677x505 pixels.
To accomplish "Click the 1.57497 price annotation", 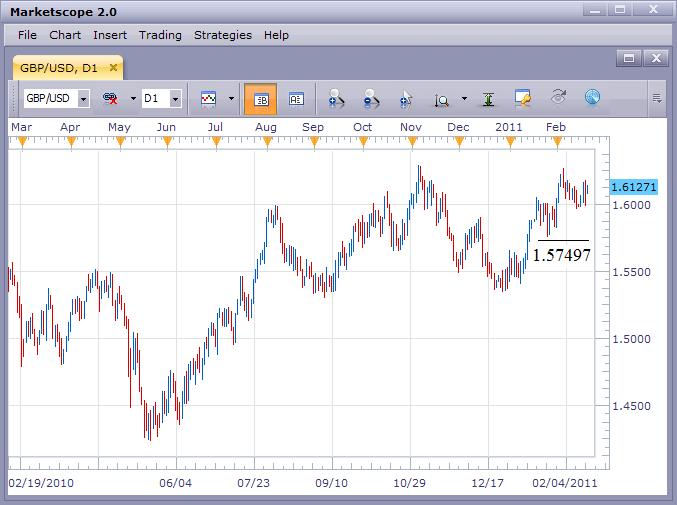I will (561, 255).
